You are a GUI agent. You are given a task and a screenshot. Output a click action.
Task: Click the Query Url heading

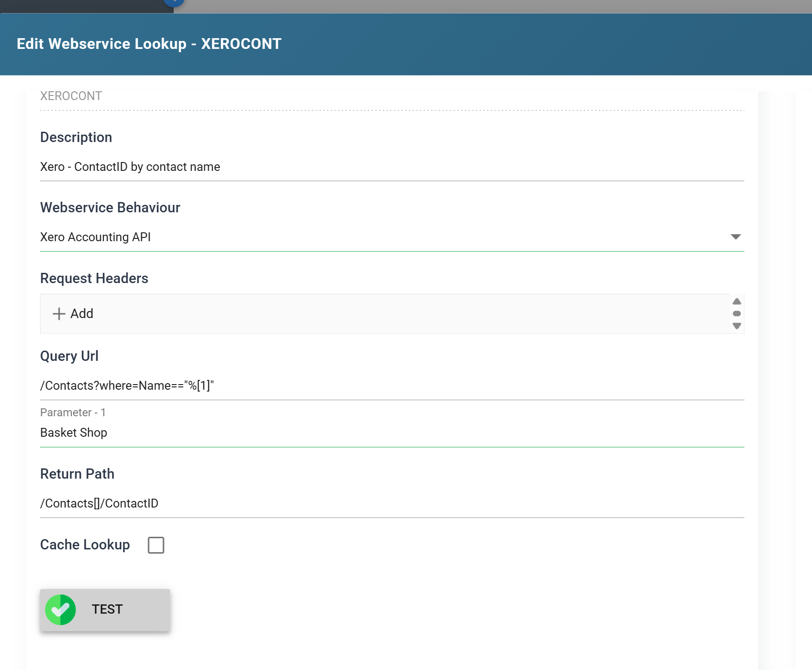click(69, 356)
